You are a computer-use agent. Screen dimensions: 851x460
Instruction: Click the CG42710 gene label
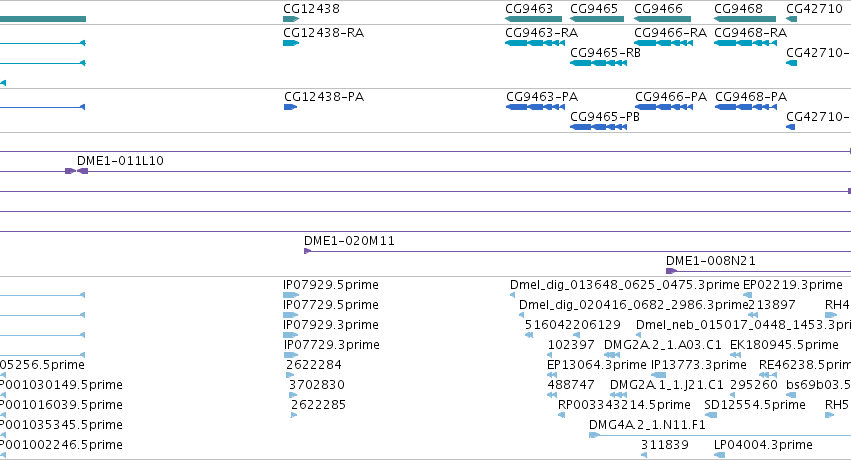point(814,9)
